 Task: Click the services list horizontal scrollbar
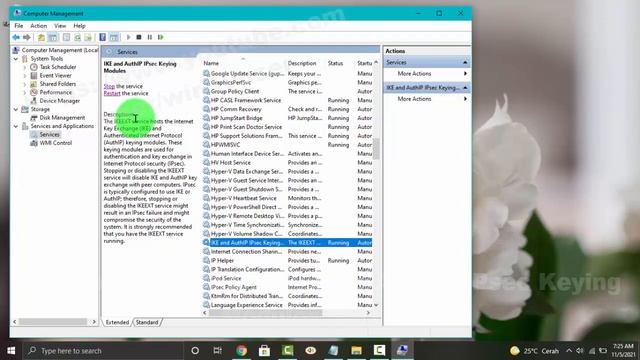(x=265, y=313)
